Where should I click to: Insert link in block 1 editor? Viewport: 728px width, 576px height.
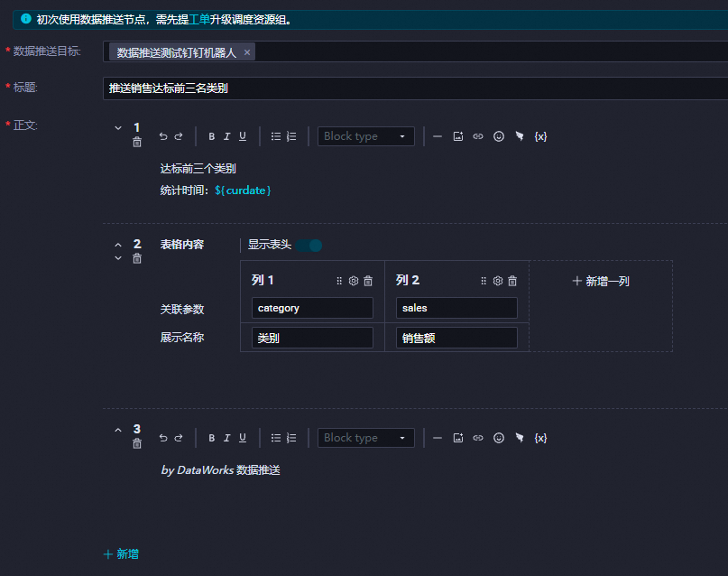pyautogui.click(x=478, y=136)
